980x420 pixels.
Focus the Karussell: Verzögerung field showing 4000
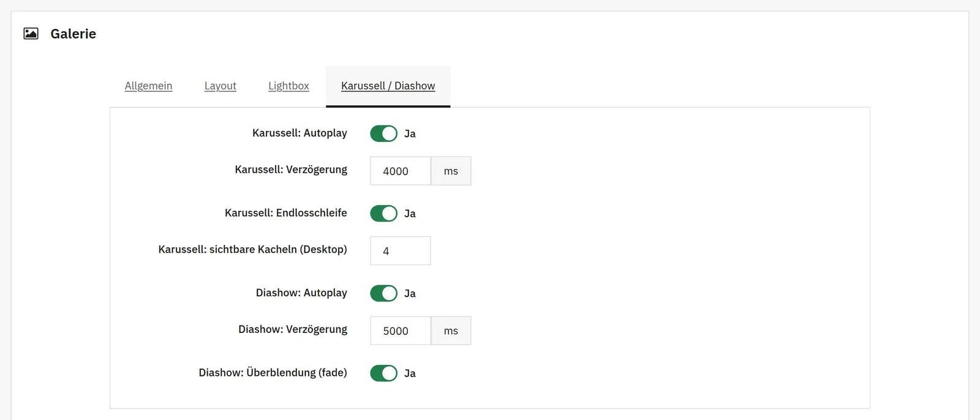[x=401, y=171]
